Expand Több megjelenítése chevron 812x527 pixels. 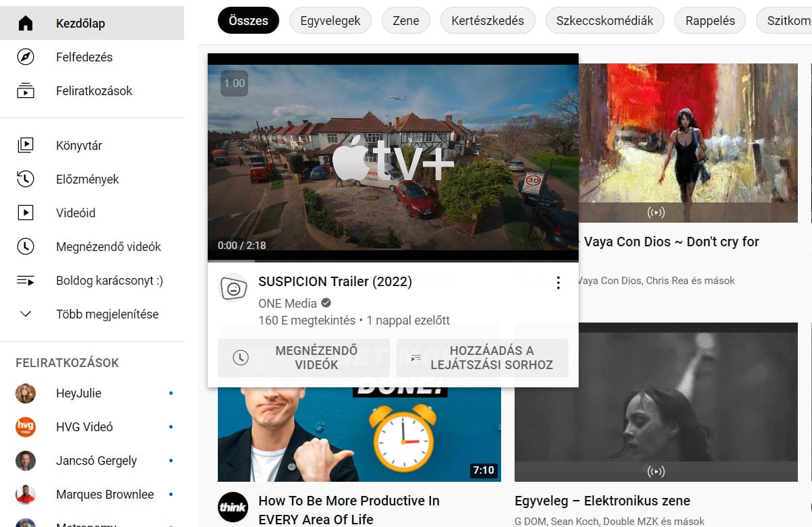[x=26, y=314]
